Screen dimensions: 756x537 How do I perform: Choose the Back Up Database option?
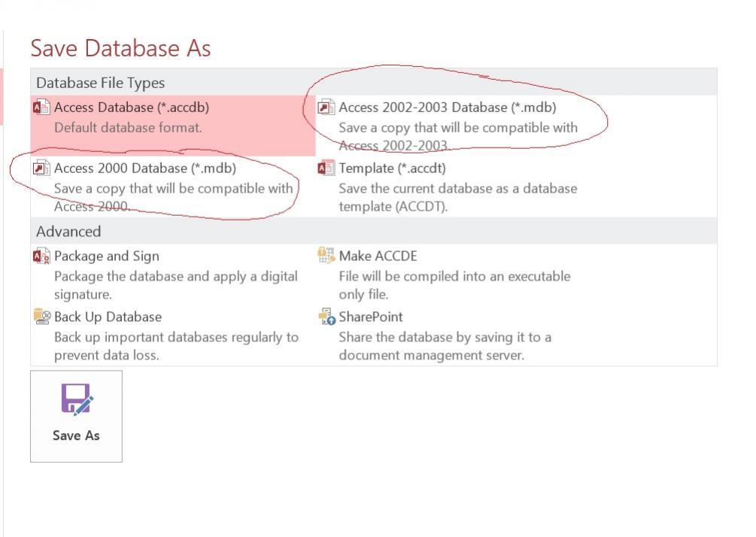coord(173,335)
